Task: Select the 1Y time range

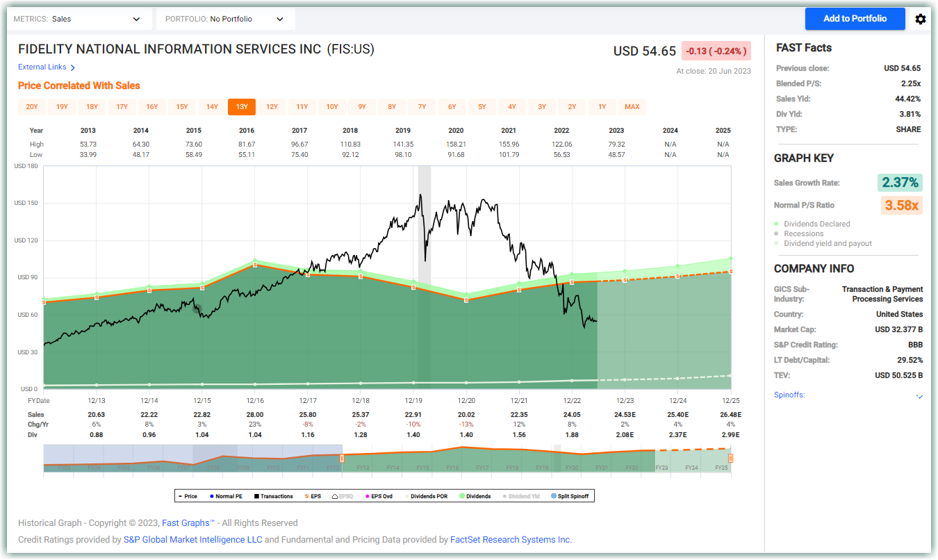Action: click(602, 107)
